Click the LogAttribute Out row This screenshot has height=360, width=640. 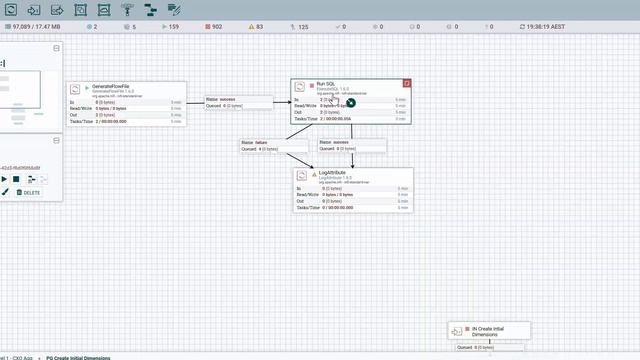point(353,201)
